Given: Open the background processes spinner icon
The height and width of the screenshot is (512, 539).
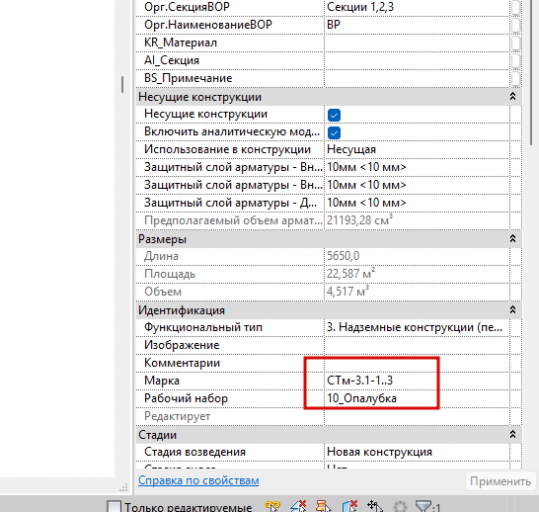Looking at the screenshot, I should [400, 506].
